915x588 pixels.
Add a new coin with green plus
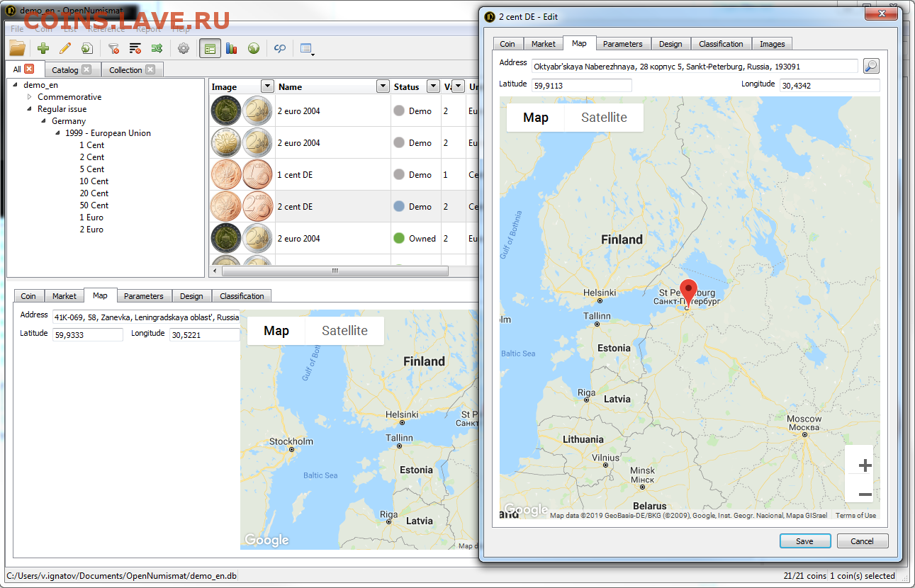(43, 48)
